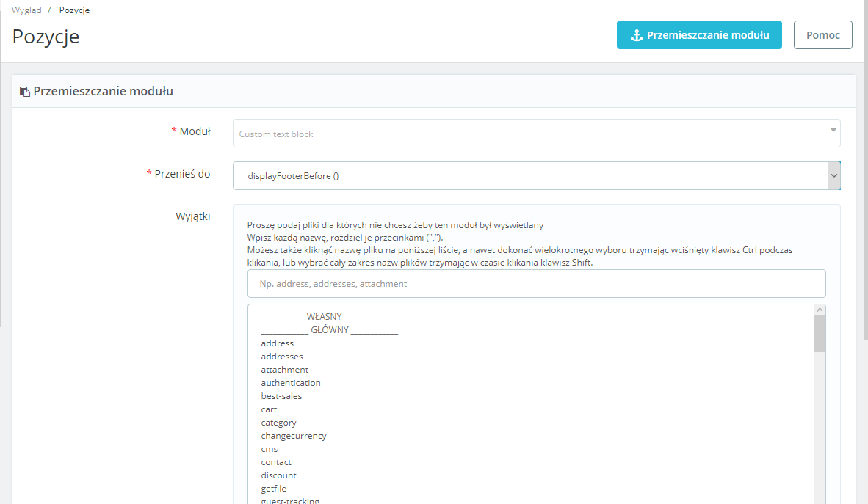Select WŁASNY separator in file list
Viewport: 868px width, 504px height.
(324, 317)
